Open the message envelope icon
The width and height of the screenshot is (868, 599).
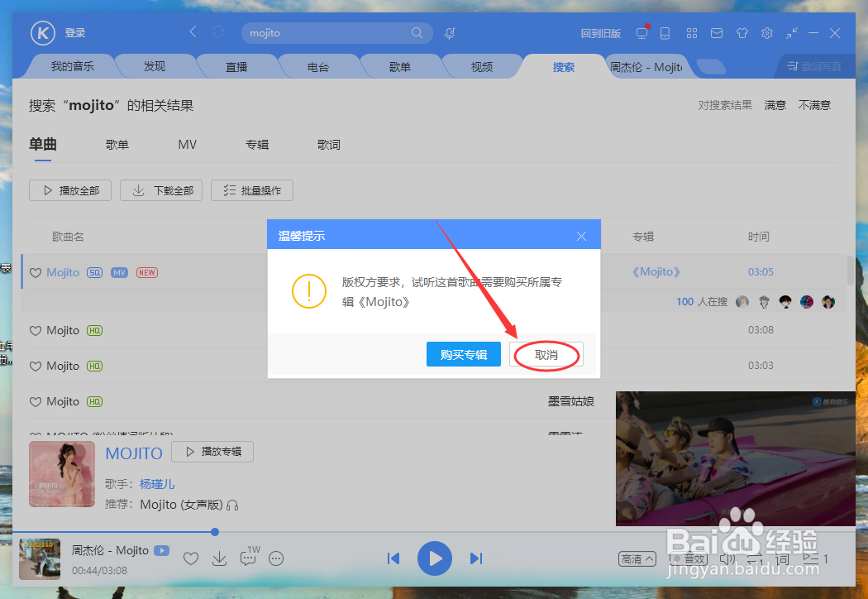(x=717, y=33)
